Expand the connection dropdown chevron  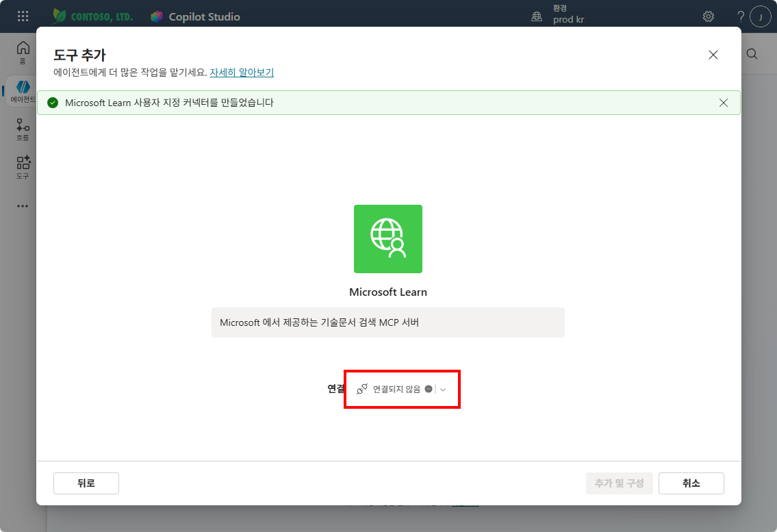click(443, 390)
